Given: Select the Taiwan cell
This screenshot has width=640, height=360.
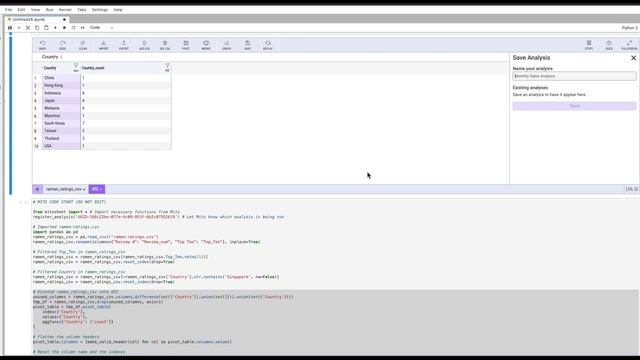Looking at the screenshot, I should 61,131.
